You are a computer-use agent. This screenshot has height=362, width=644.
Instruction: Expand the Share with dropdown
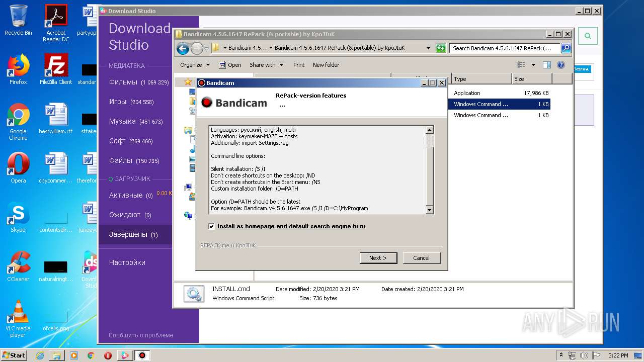click(x=267, y=65)
